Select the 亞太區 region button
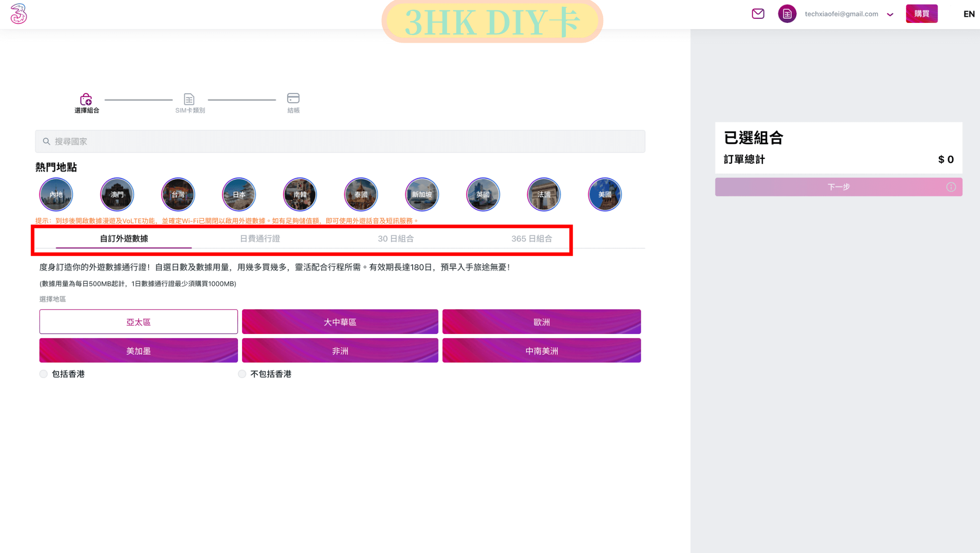 coord(138,322)
